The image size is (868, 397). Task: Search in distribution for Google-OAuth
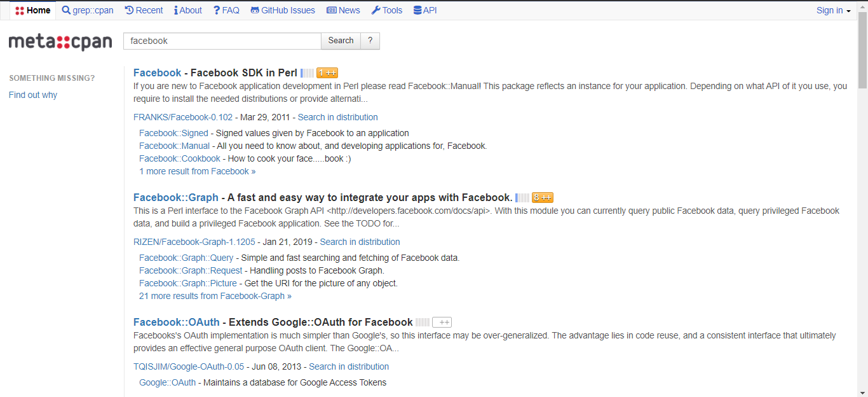pos(349,366)
